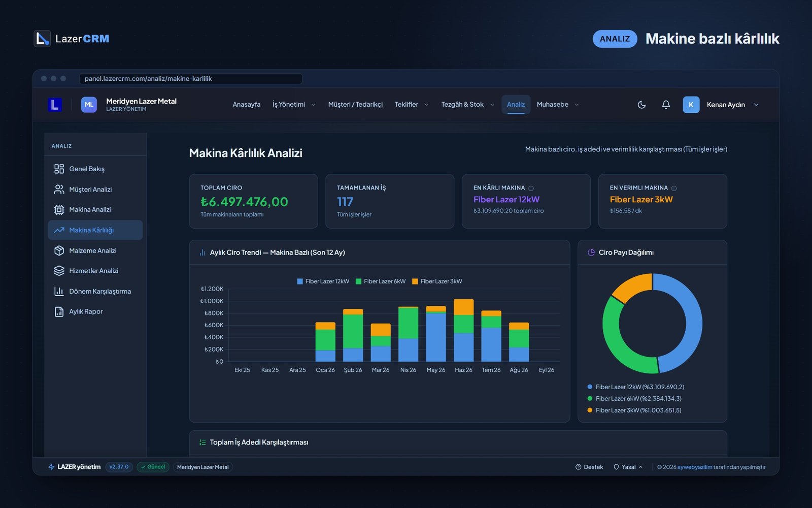Viewport: 812px width, 508px height.
Task: Click Makina Analizi chip icon
Action: tap(59, 210)
